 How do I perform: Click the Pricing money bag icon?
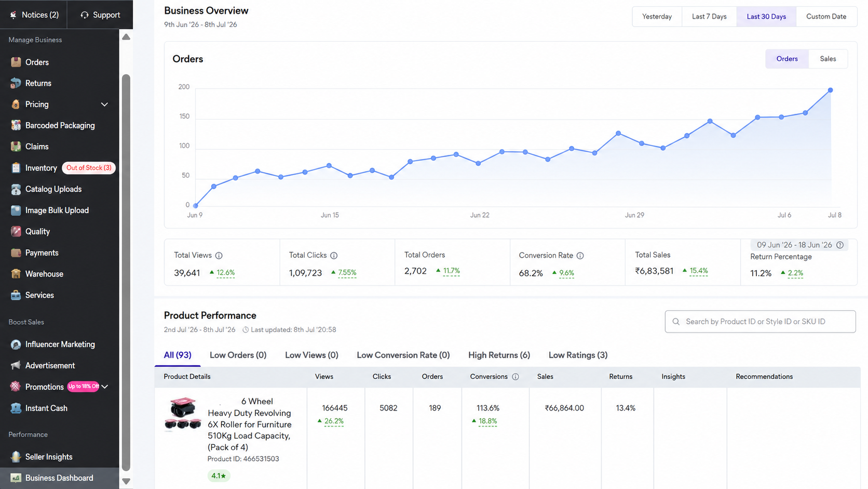[x=16, y=104]
